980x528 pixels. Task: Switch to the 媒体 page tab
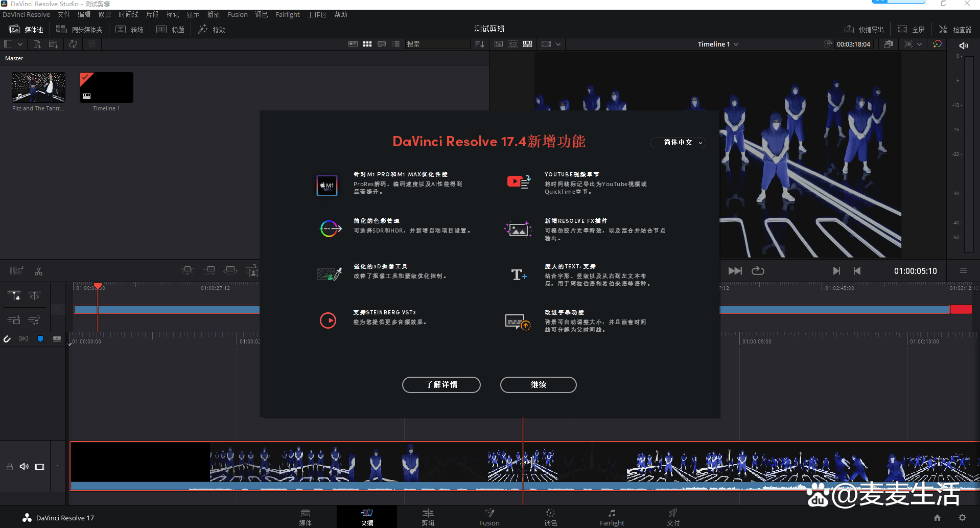coord(306,517)
